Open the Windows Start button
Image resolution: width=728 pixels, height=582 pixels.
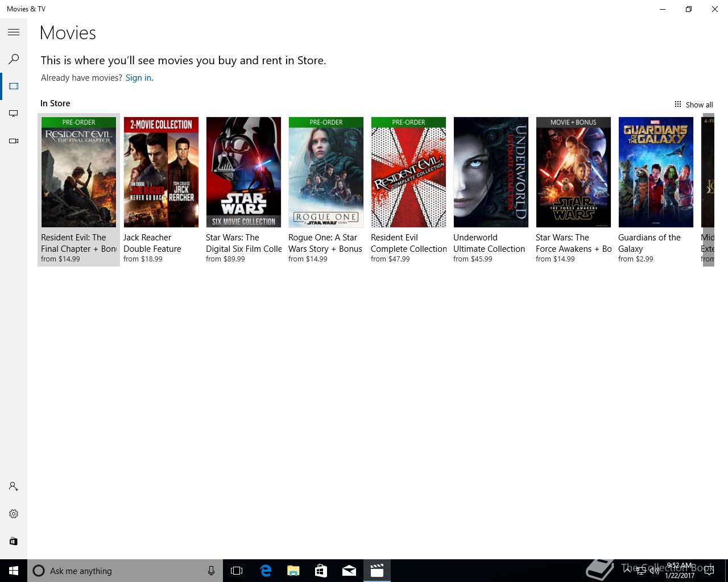point(14,571)
